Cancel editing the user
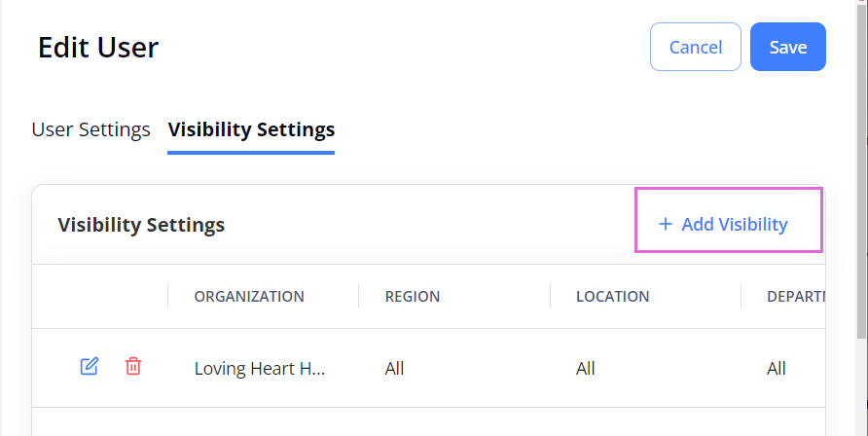Screen dimensions: 868x436 click(x=696, y=47)
